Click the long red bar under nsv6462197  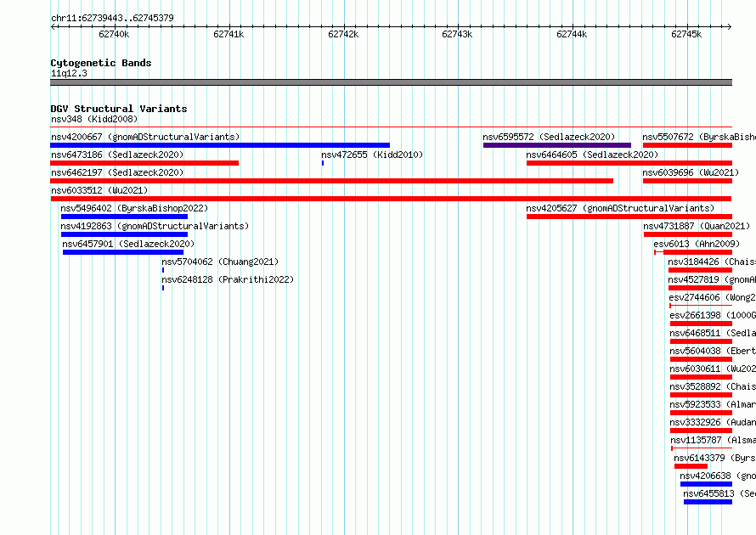(x=332, y=181)
